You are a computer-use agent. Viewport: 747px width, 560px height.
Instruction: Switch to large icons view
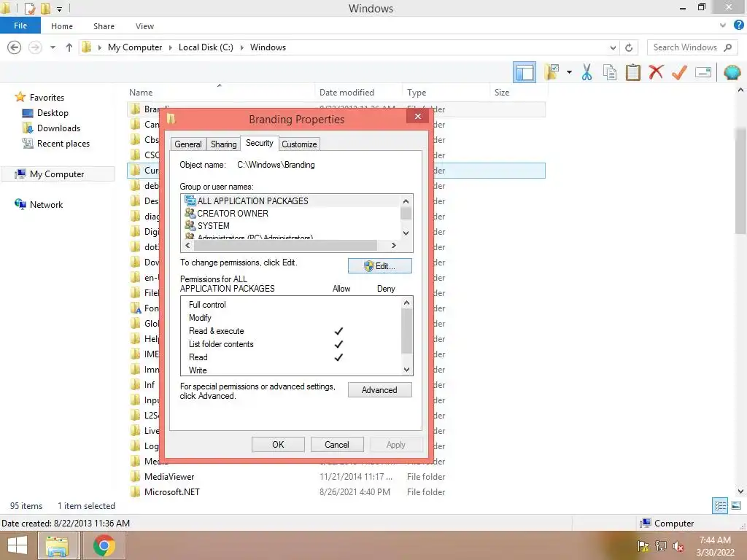pyautogui.click(x=736, y=506)
